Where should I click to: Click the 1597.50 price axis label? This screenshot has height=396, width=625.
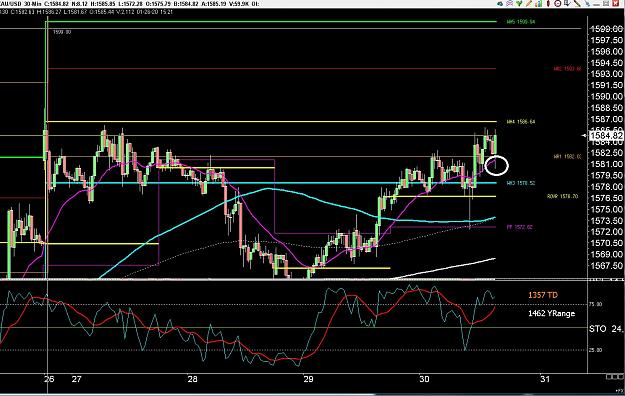pos(606,40)
